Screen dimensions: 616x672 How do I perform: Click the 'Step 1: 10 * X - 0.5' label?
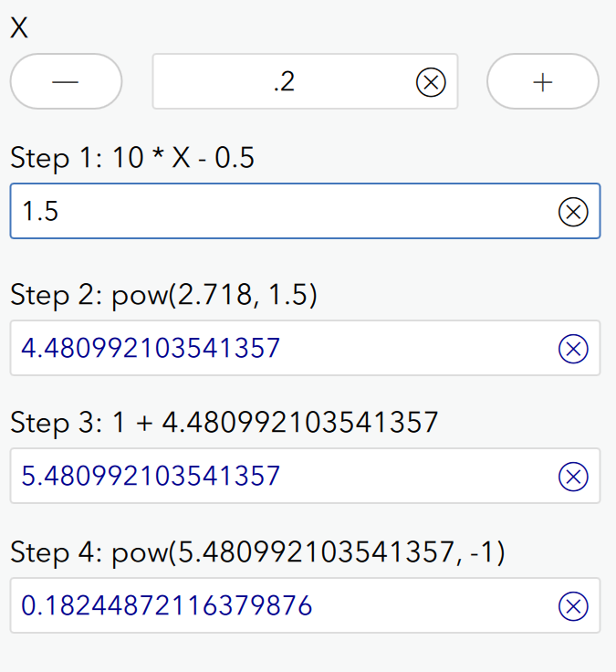132,159
